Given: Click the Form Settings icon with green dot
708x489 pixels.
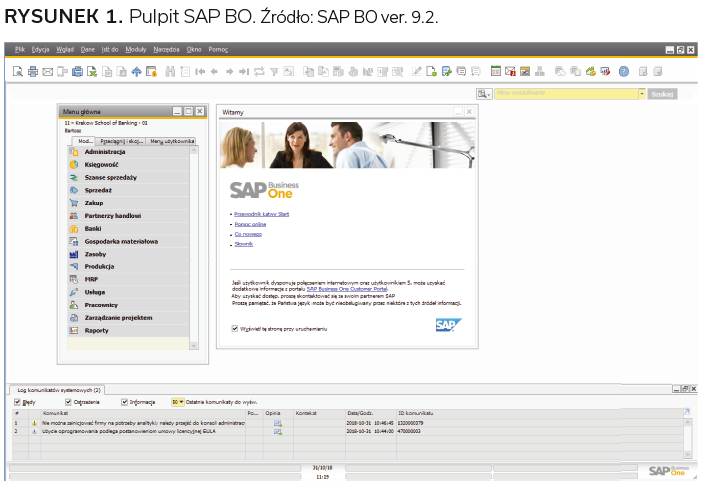Looking at the screenshot, I should (431, 71).
